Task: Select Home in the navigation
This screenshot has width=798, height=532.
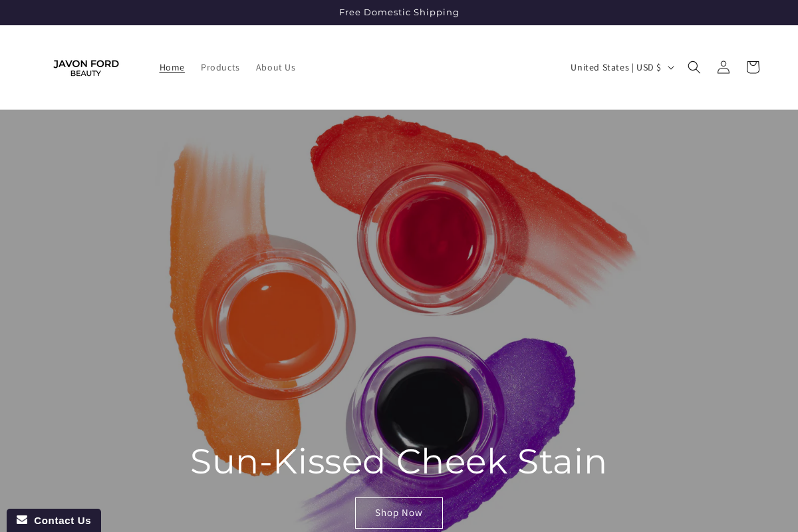Action: tap(172, 67)
